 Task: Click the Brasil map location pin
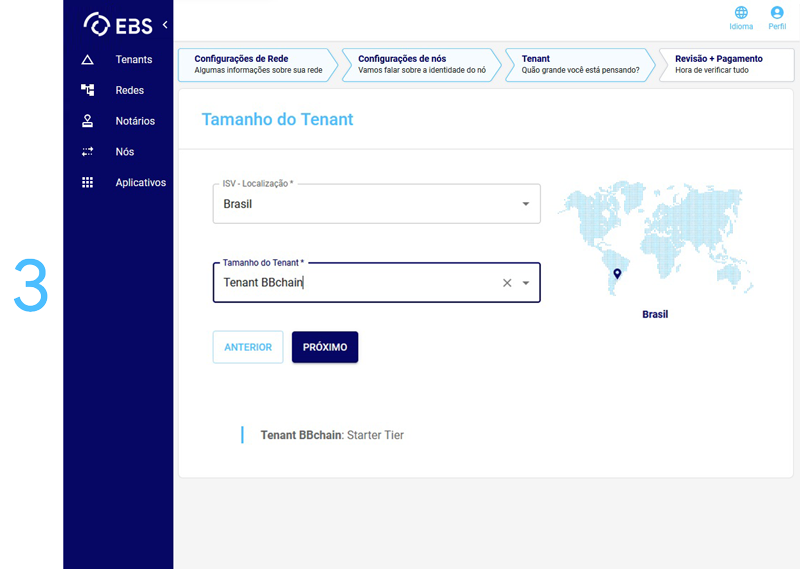tap(617, 273)
